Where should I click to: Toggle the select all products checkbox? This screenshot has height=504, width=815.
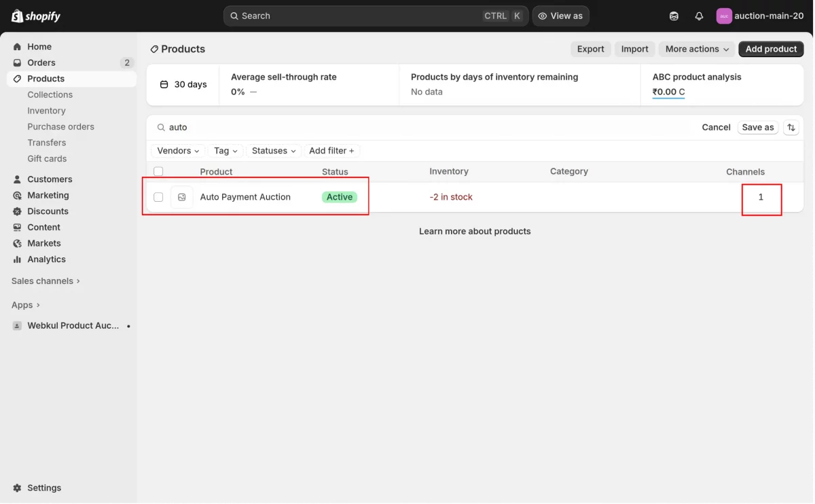click(158, 172)
